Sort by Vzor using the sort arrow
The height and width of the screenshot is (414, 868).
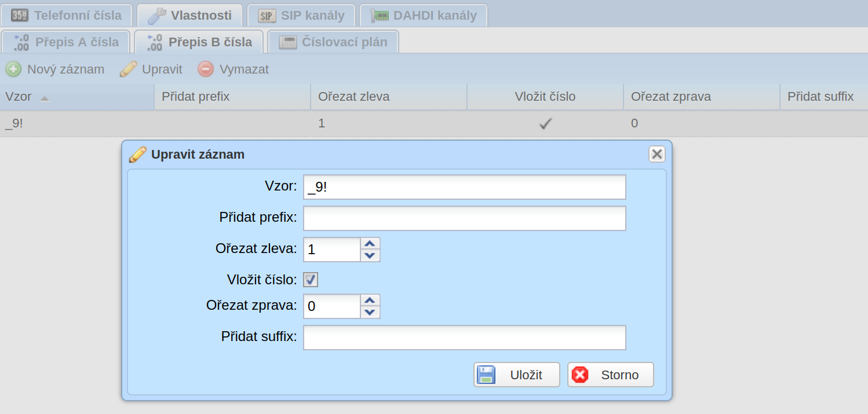(45, 98)
